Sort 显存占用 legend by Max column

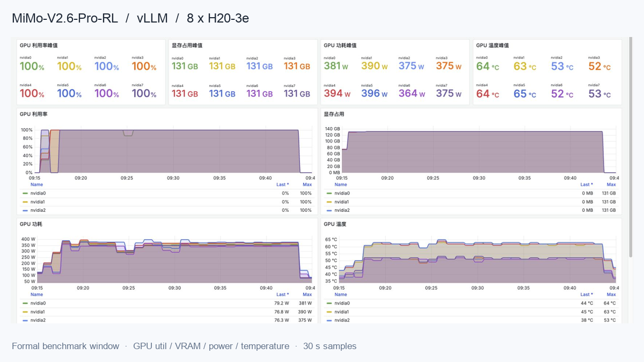pyautogui.click(x=611, y=184)
